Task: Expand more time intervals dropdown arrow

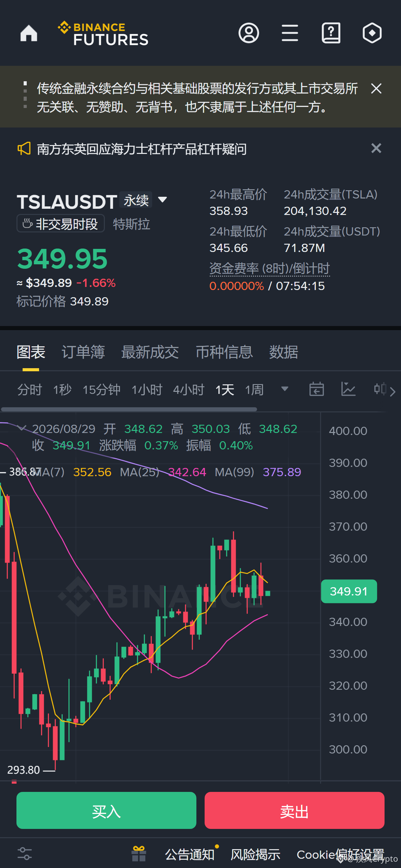Action: pos(285,389)
